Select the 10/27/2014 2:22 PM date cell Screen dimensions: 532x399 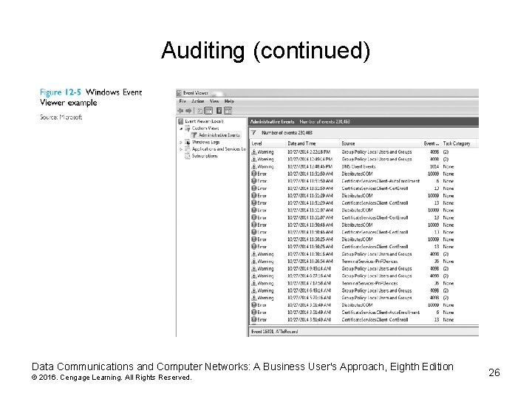pos(309,152)
